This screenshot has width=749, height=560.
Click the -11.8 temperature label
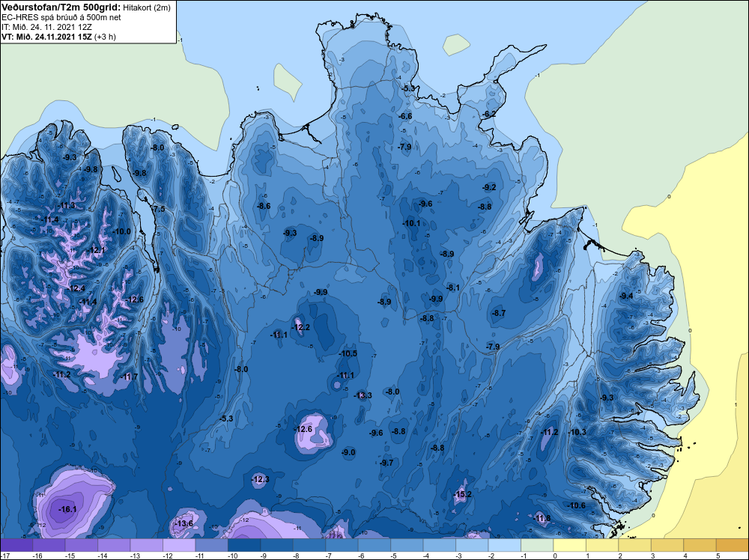click(542, 519)
